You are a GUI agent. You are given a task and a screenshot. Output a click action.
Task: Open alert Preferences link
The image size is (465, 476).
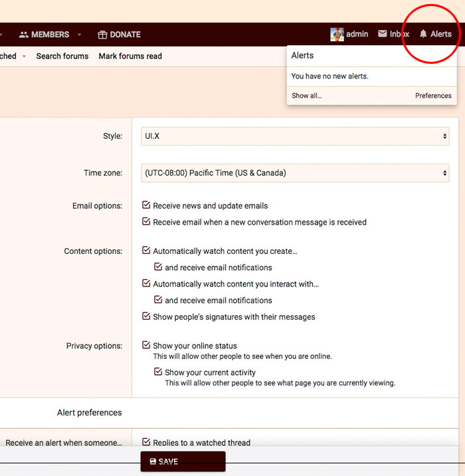[433, 96]
